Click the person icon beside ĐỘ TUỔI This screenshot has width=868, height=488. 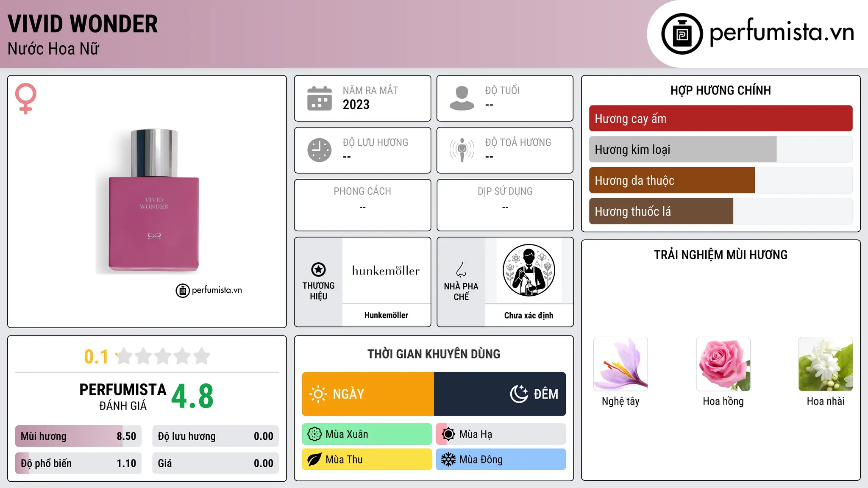coord(462,98)
